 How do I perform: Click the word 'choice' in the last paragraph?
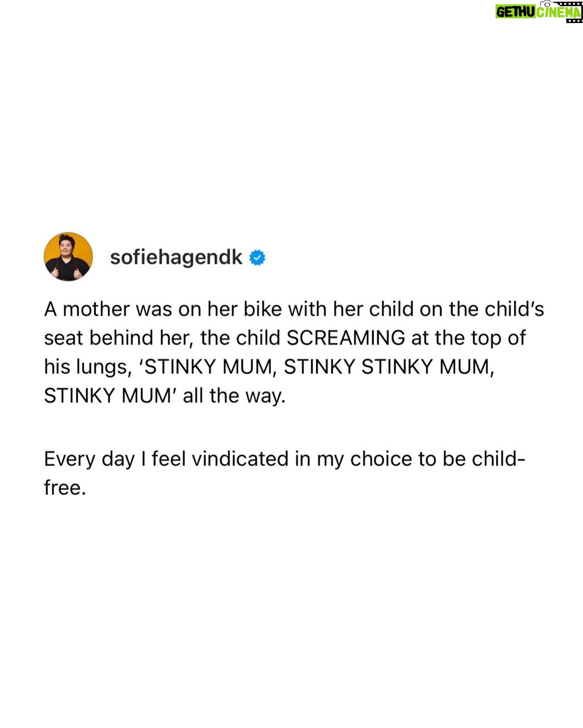click(x=381, y=460)
